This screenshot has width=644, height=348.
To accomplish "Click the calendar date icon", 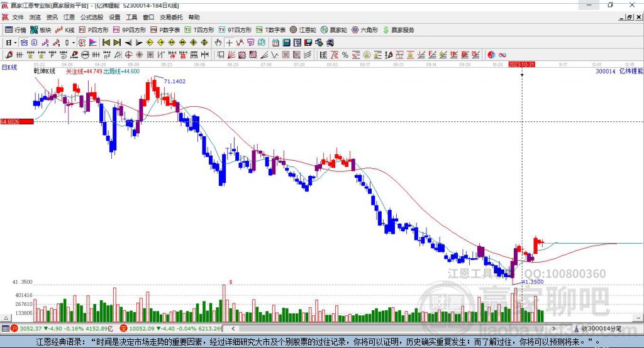I will tap(275, 43).
